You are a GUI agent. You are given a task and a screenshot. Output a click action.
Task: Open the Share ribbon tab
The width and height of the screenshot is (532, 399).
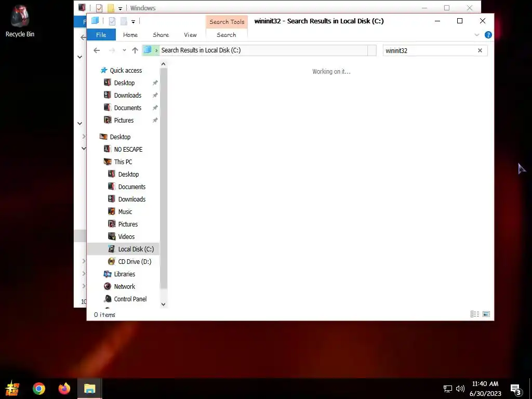coord(161,35)
